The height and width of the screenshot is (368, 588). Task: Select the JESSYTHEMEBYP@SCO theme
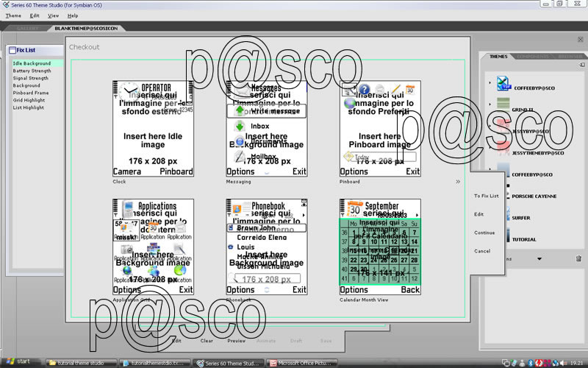point(538,153)
